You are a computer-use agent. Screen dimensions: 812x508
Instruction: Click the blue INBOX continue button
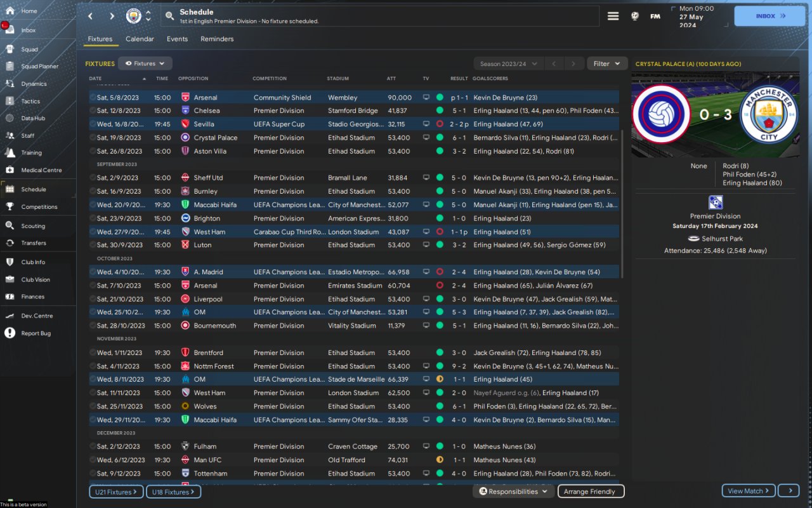point(769,16)
